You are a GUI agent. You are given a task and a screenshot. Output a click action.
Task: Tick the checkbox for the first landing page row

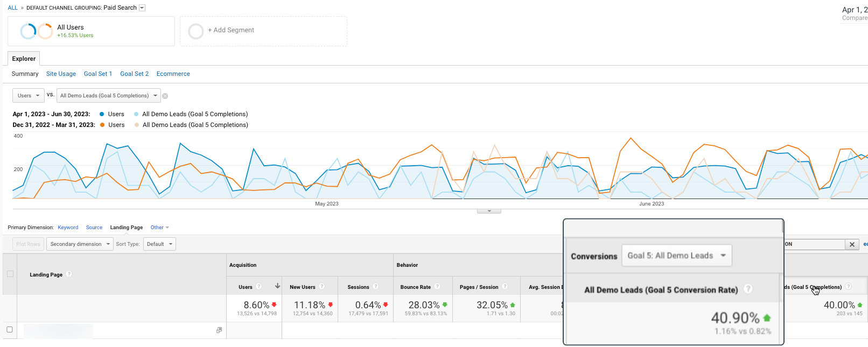pyautogui.click(x=10, y=329)
